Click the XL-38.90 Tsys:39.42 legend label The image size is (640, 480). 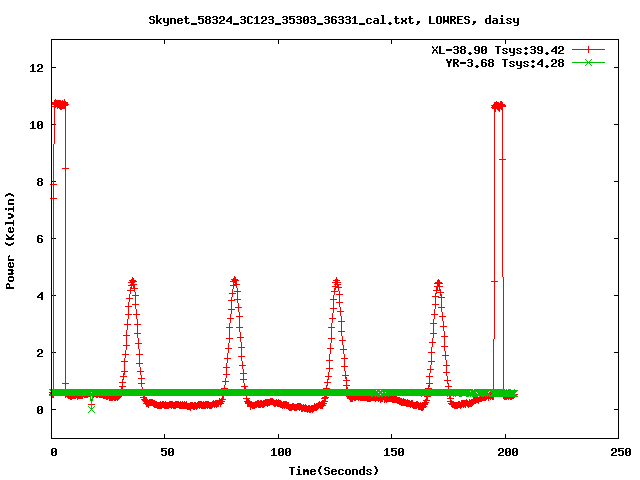(x=498, y=50)
